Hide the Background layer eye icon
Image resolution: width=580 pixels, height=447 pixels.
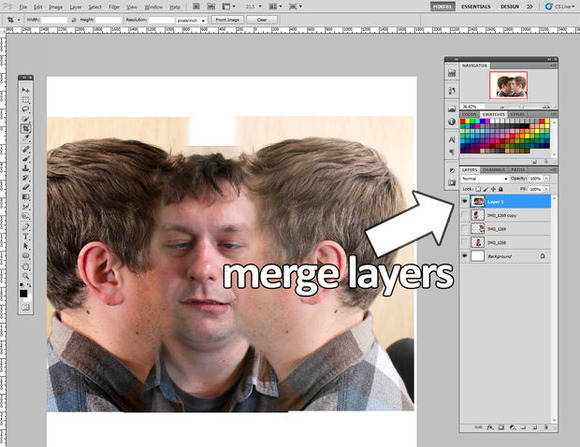465,256
